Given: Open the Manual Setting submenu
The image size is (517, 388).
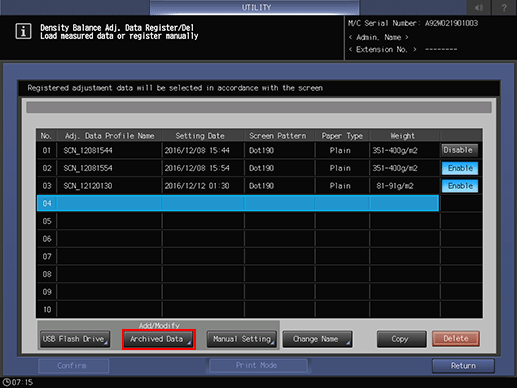Looking at the screenshot, I should point(242,339).
